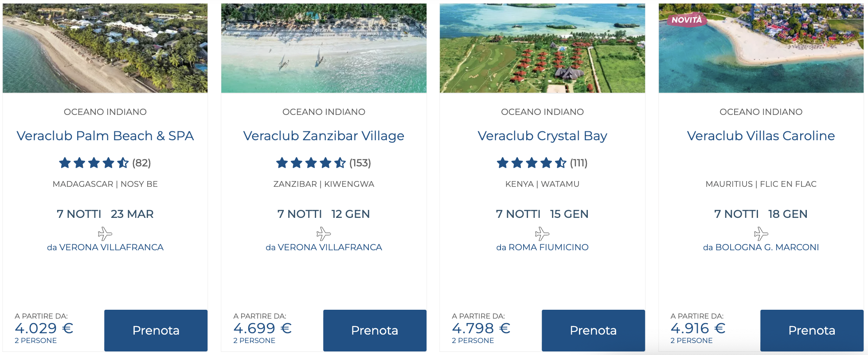The height and width of the screenshot is (355, 868).
Task: Click Prenota for Veraclub Palm Beach & SPA
Action: click(156, 330)
